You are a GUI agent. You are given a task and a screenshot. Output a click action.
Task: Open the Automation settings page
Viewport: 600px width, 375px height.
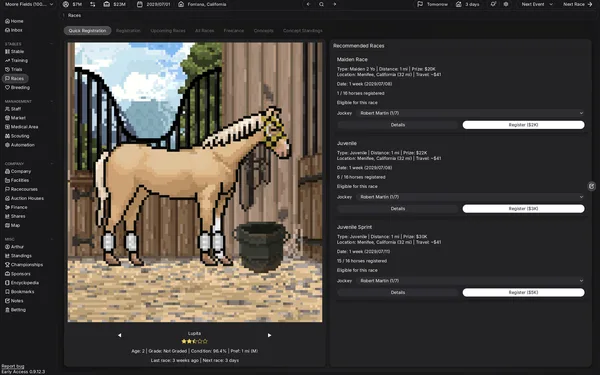click(x=20, y=145)
